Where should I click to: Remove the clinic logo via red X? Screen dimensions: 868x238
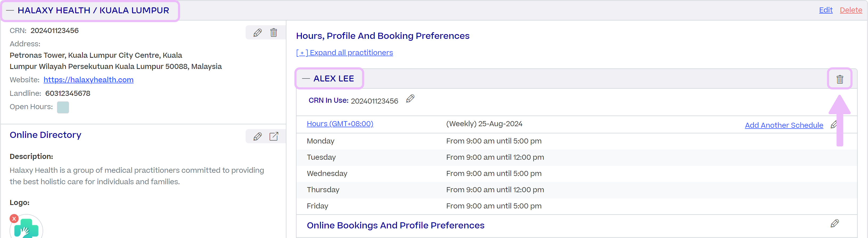14,219
